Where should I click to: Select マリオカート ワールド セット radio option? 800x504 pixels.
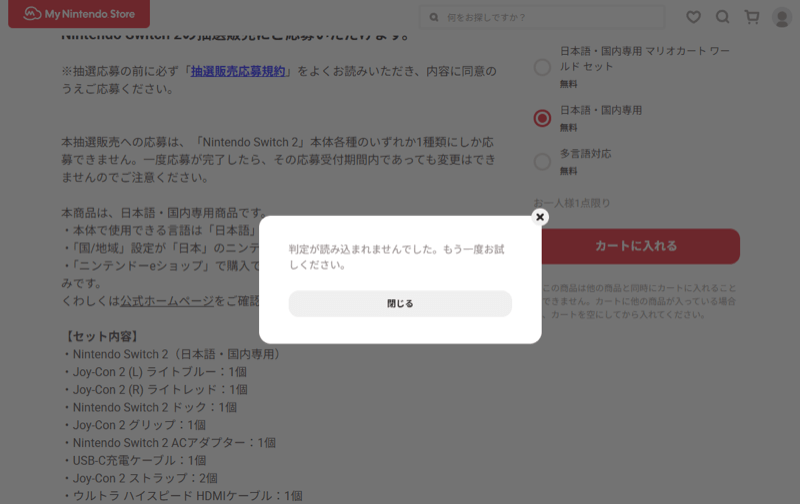(x=542, y=67)
